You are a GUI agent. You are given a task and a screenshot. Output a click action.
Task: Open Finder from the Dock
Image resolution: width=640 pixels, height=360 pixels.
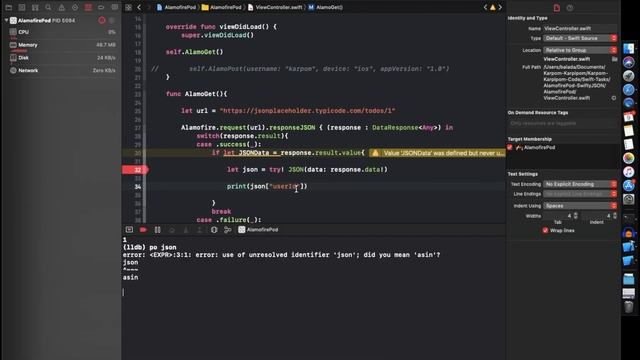tap(629, 49)
